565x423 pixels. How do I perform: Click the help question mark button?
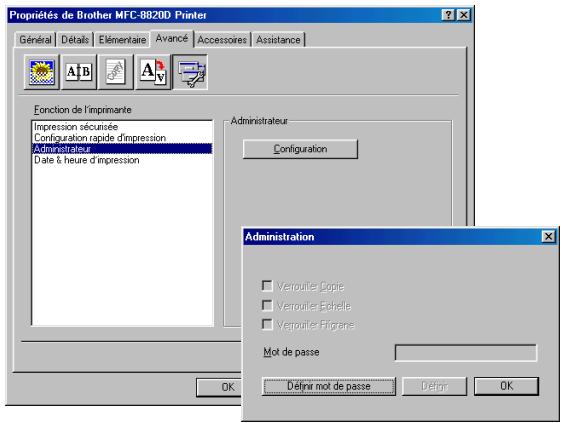[448, 15]
